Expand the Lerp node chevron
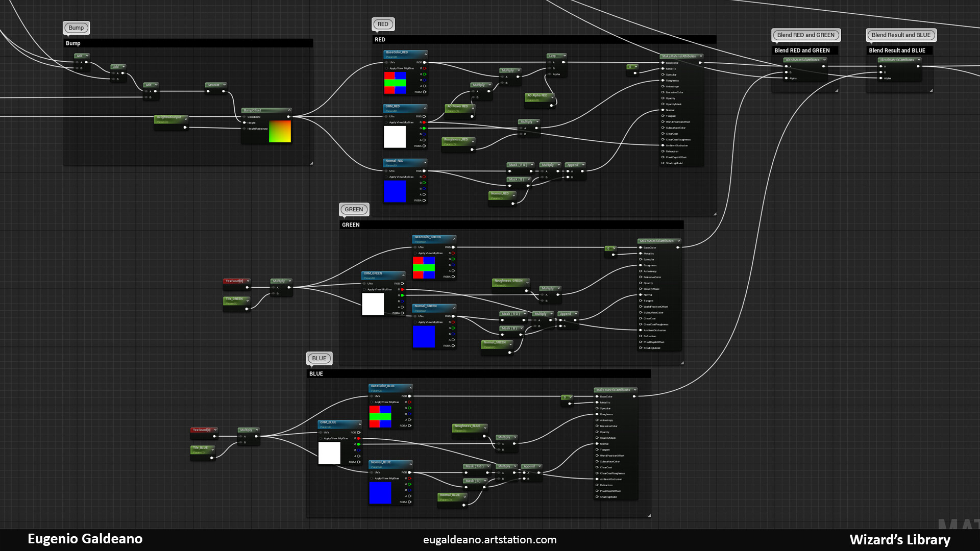Viewport: 980px width, 551px height. [x=564, y=56]
